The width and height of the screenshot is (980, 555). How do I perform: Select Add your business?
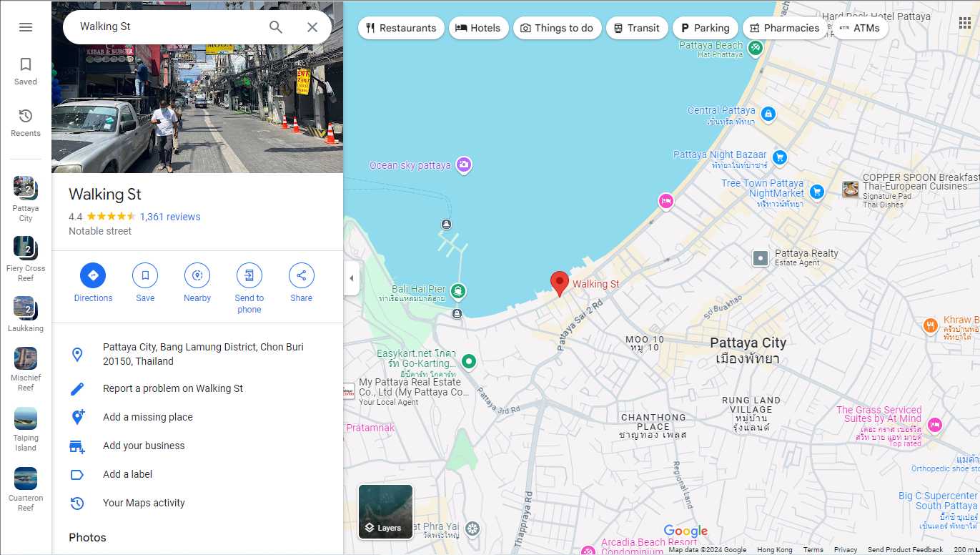click(197, 446)
